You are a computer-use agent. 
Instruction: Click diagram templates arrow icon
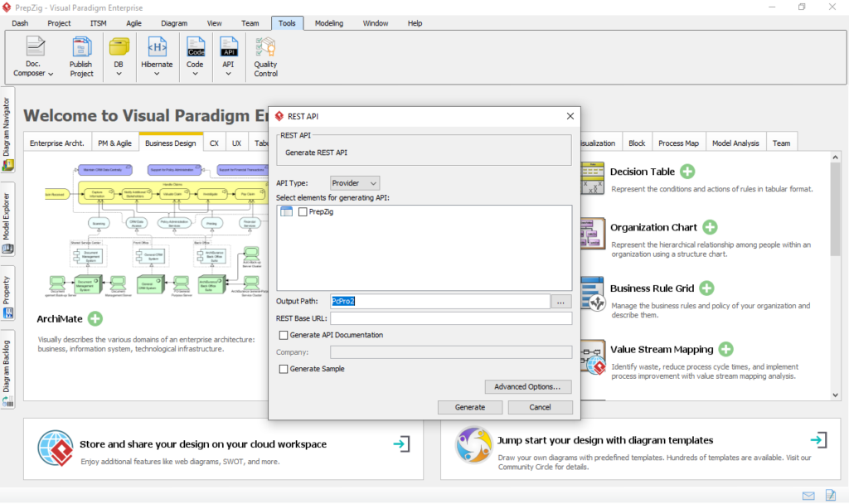(x=818, y=439)
